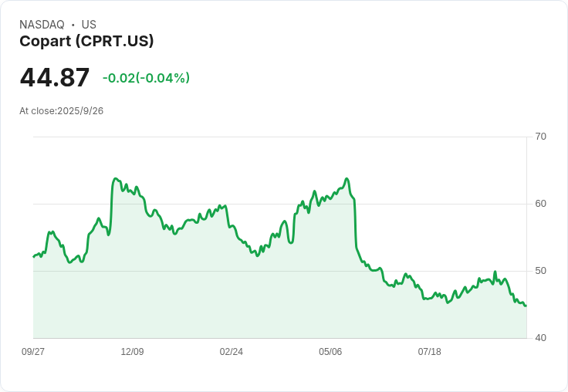Image resolution: width=568 pixels, height=392 pixels.
Task: Select the 07/18 date on the time axis
Action: (x=430, y=351)
